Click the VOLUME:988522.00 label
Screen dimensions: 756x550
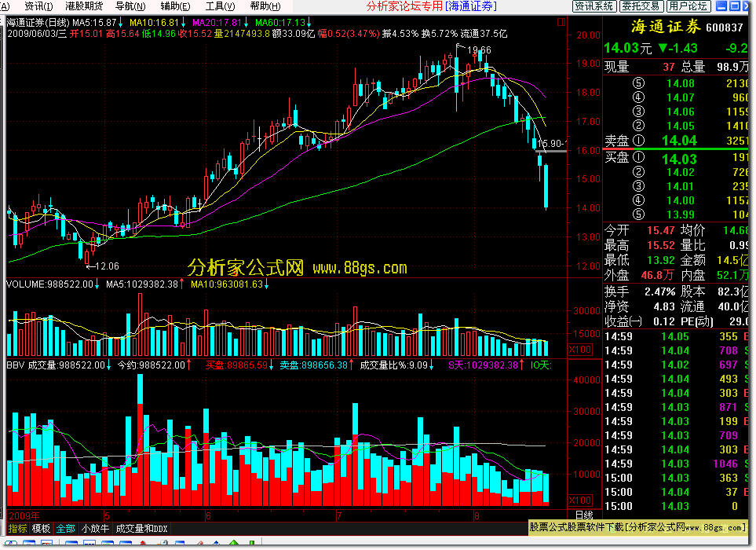(x=49, y=284)
